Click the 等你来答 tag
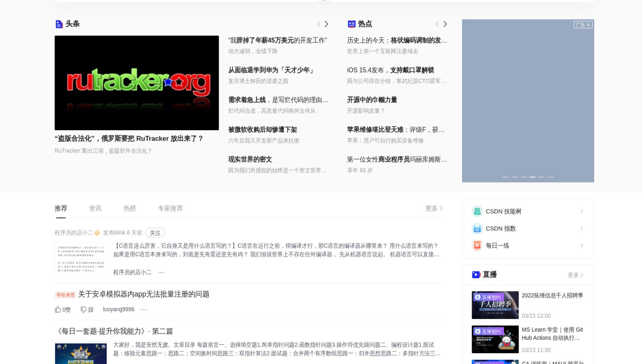 (x=65, y=295)
